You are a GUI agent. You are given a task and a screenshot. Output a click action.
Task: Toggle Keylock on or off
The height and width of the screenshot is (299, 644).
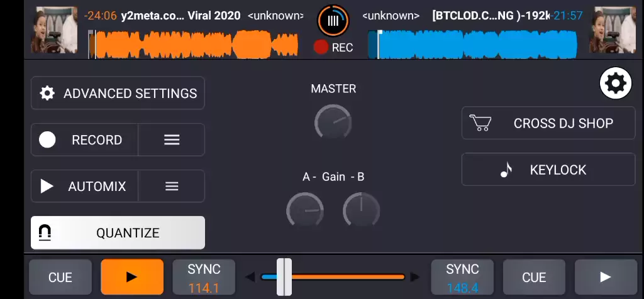point(548,170)
